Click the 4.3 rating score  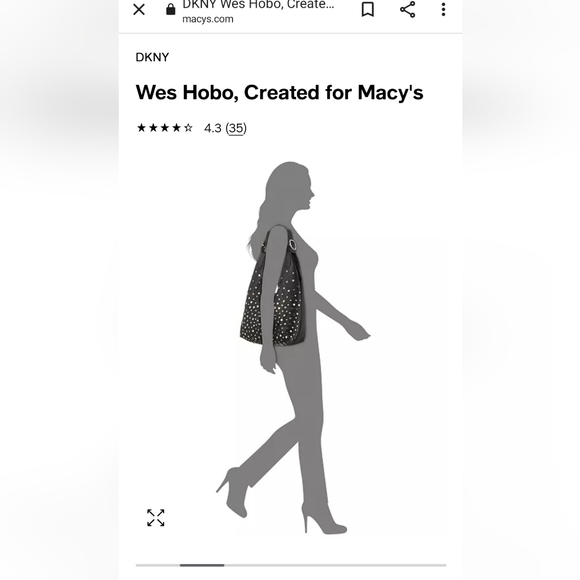[213, 128]
